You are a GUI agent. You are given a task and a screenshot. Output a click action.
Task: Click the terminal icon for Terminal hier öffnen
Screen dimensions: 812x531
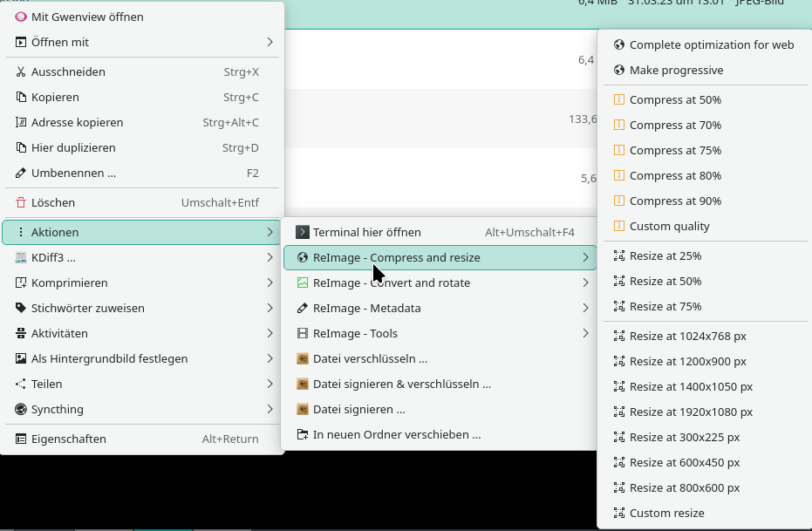click(x=303, y=232)
